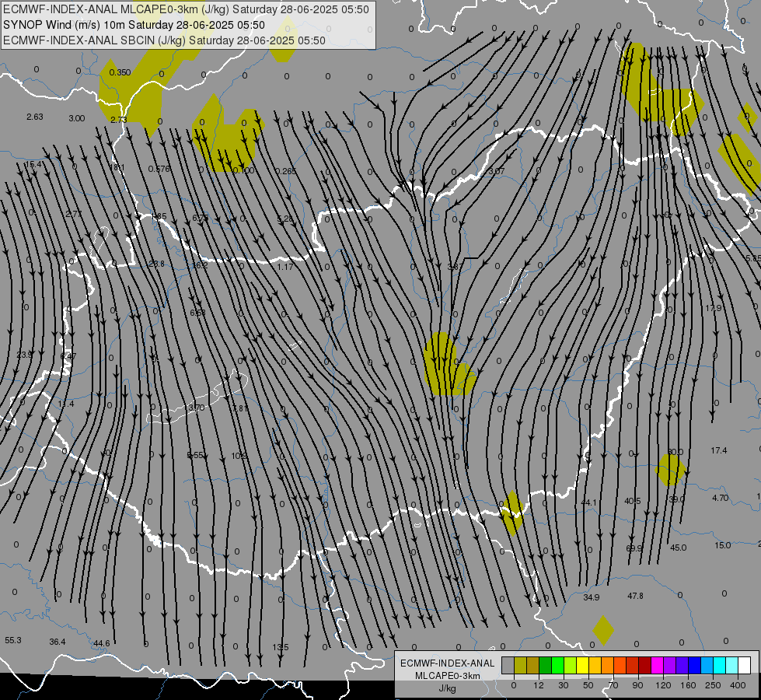The image size is (761, 700).
Task: Click the map value 69.9
Action: [634, 548]
